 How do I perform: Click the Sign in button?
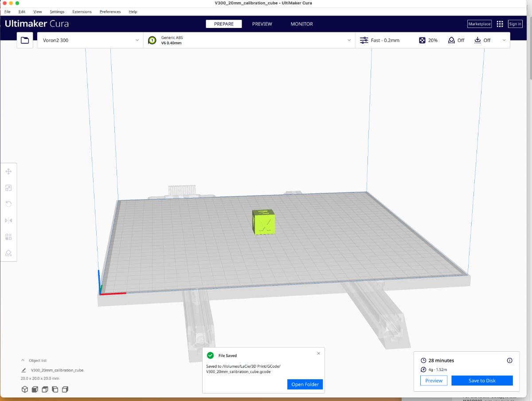515,24
